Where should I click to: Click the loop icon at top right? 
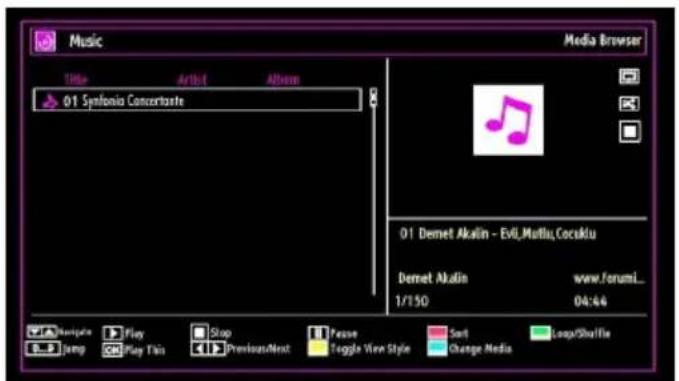629,77
